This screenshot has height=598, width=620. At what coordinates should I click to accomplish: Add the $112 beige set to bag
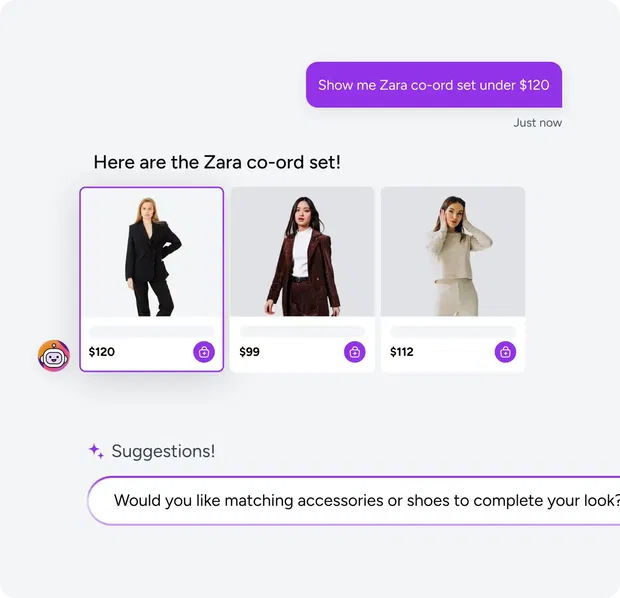505,352
